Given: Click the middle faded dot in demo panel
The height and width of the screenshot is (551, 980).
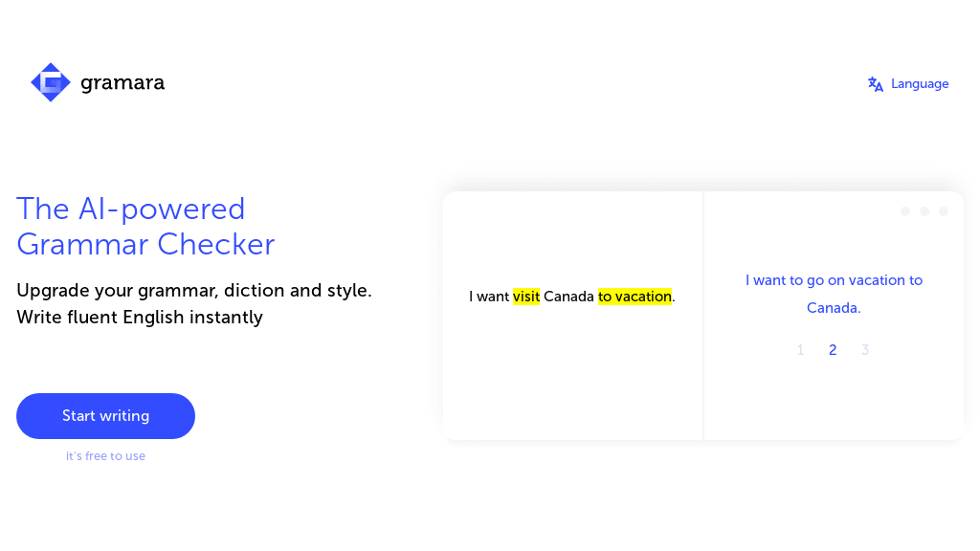Looking at the screenshot, I should click(x=924, y=211).
